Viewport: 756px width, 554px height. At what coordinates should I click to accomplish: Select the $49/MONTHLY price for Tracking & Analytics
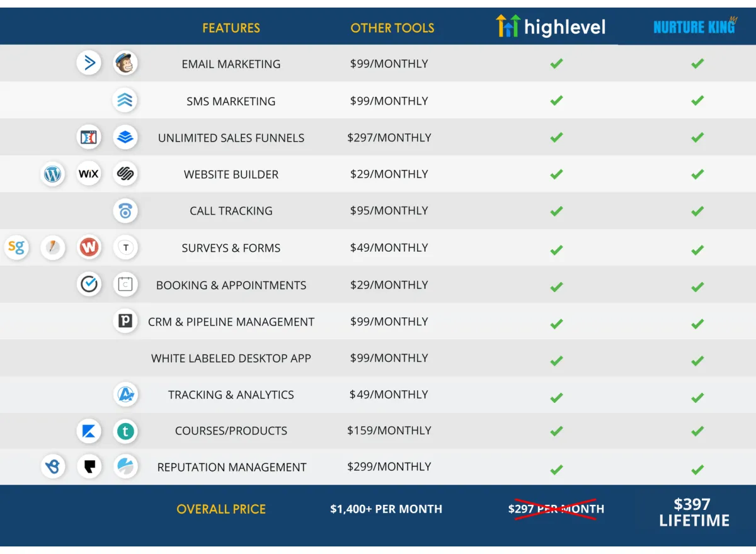click(x=389, y=394)
